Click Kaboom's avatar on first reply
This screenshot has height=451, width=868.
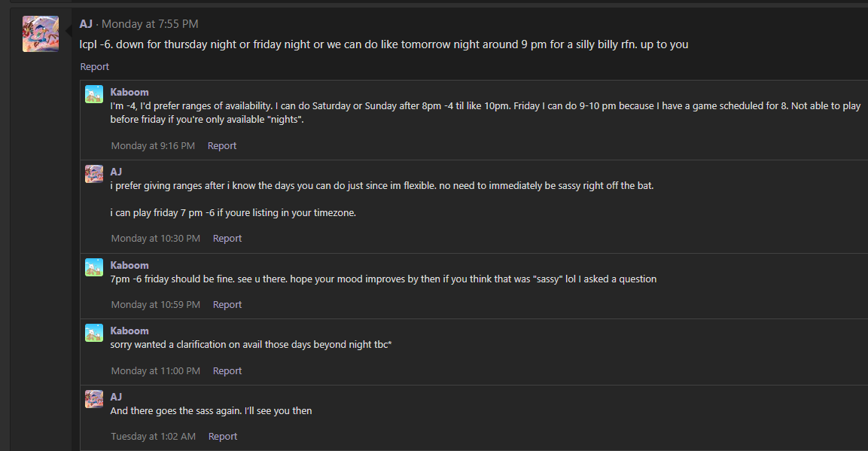94,94
